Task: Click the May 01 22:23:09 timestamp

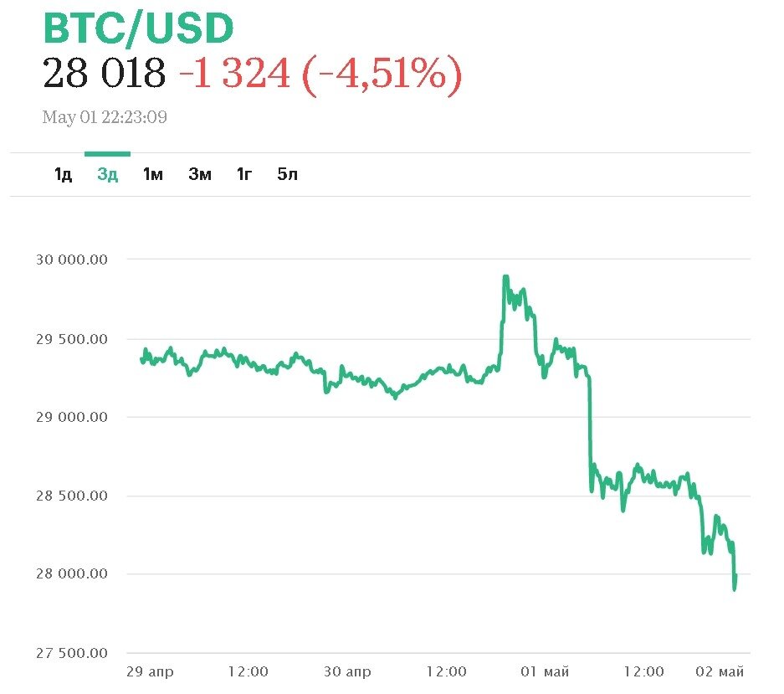Action: pos(105,117)
